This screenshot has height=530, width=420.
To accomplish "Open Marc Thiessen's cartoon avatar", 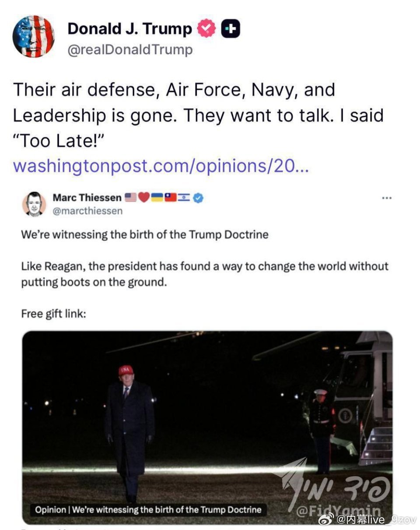I will pos(34,204).
